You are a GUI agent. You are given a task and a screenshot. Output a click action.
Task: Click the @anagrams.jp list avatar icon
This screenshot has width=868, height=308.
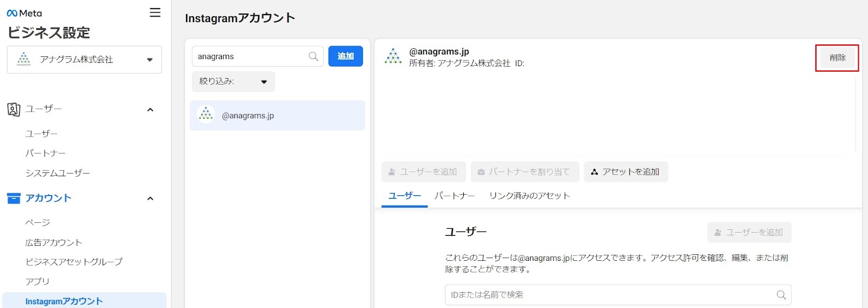point(206,115)
